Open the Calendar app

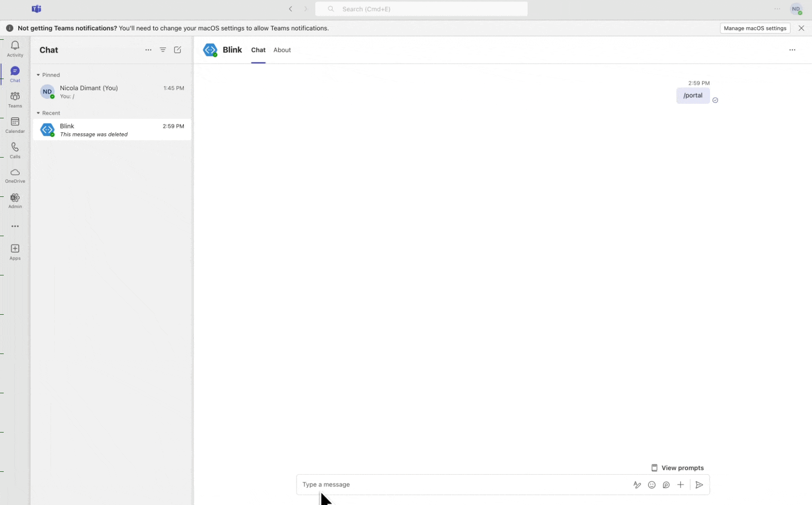tap(15, 124)
